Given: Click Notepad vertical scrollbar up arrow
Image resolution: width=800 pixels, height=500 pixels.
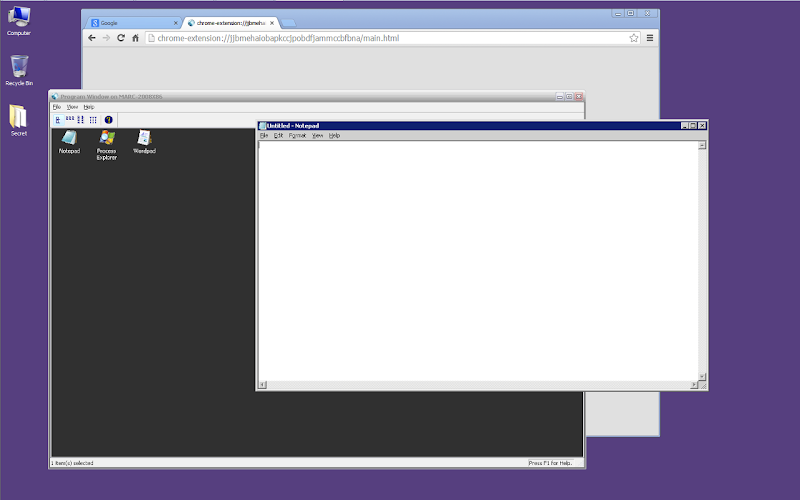Looking at the screenshot, I should 702,145.
